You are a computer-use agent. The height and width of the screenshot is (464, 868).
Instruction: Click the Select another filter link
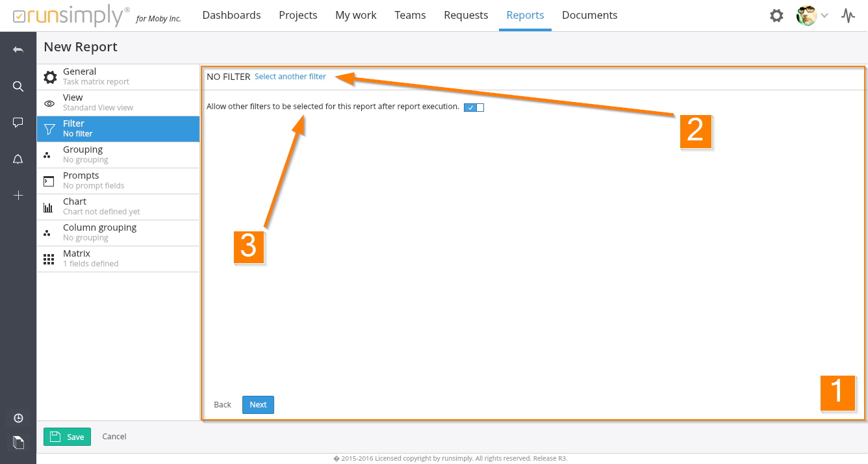(290, 77)
